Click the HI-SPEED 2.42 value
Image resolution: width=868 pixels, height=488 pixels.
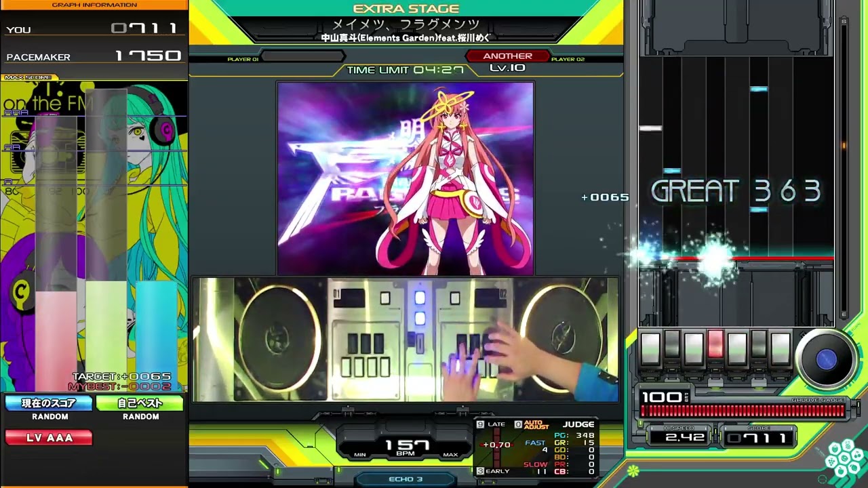click(x=684, y=439)
